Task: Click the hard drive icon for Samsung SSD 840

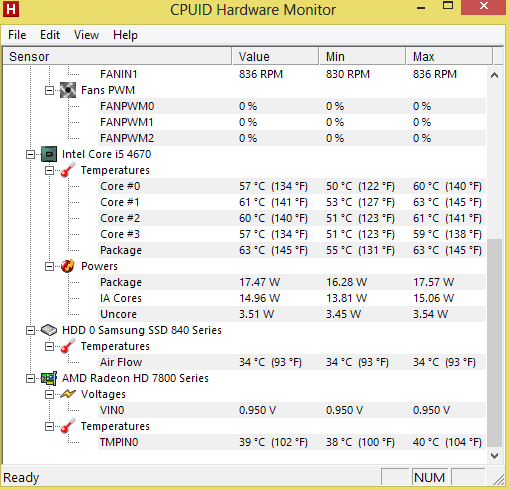Action: (x=49, y=330)
